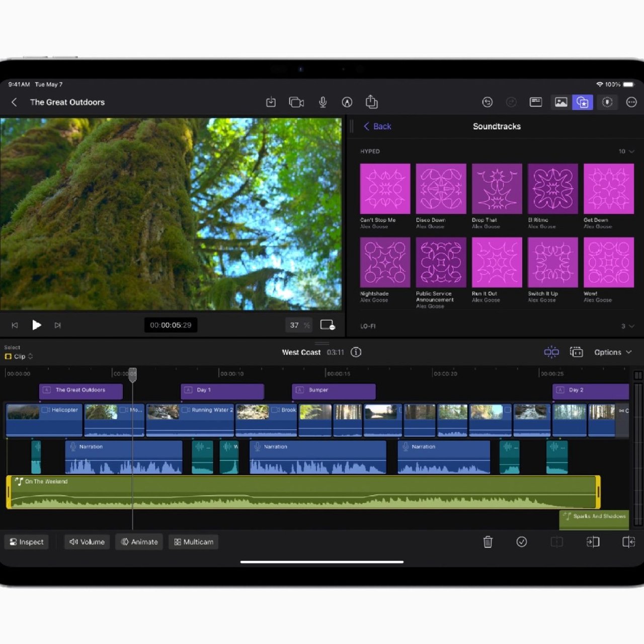Tap the voiceover microphone icon
Screen dimensions: 644x644
pos(323,102)
